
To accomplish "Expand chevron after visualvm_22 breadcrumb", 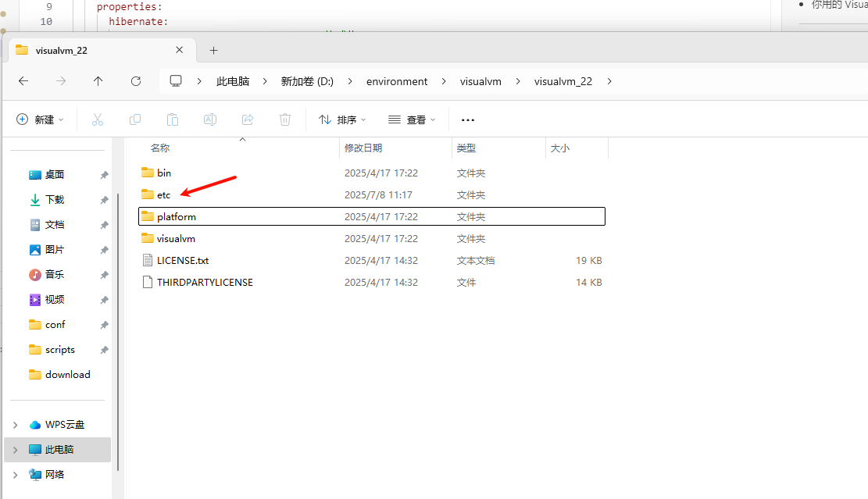I will (609, 81).
